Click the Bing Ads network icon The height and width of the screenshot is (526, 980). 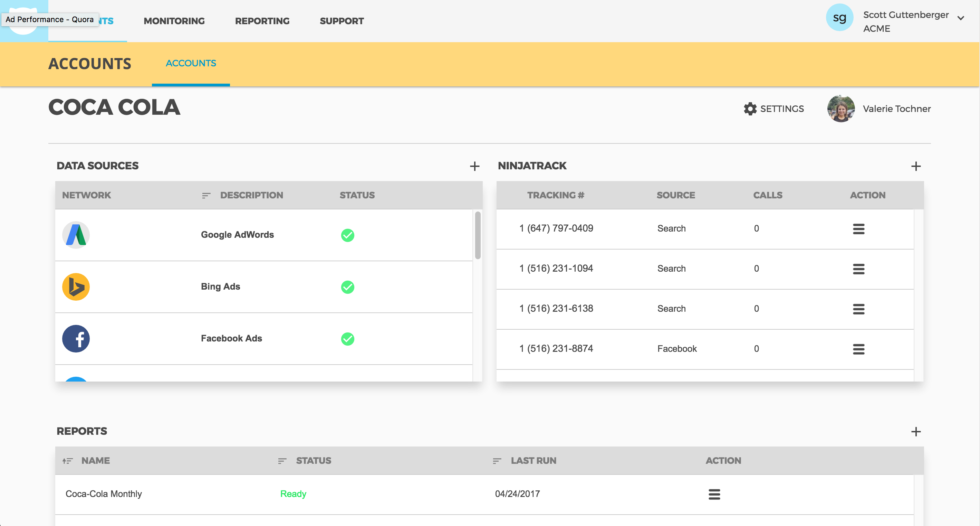pos(76,287)
